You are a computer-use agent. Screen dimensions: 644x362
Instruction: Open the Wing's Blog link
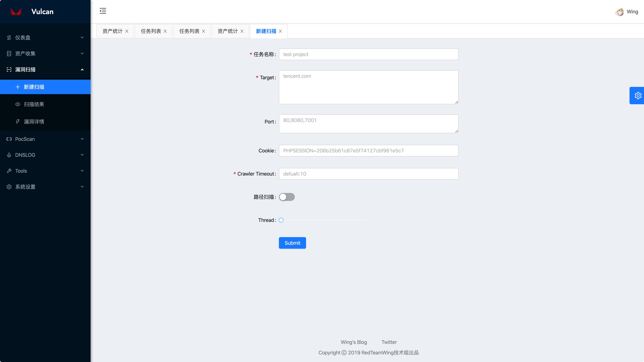pyautogui.click(x=354, y=342)
